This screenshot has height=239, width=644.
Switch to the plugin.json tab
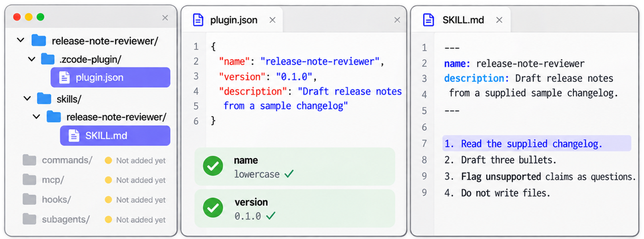pyautogui.click(x=232, y=20)
